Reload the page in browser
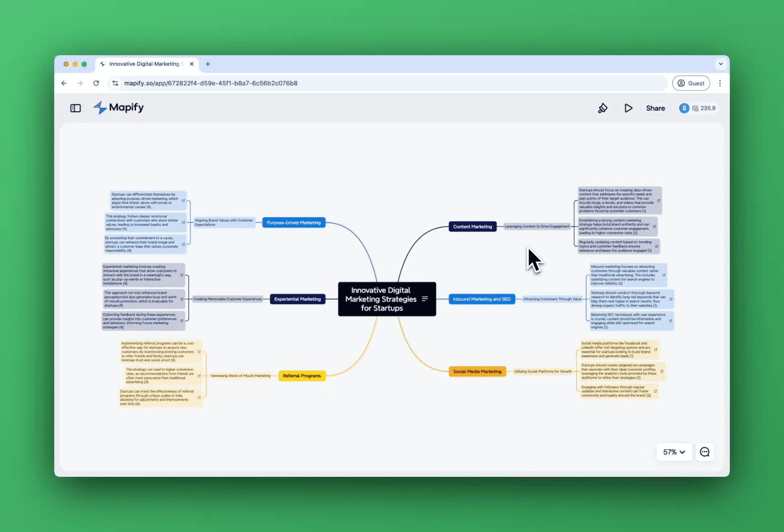The height and width of the screenshot is (532, 784). click(x=96, y=83)
